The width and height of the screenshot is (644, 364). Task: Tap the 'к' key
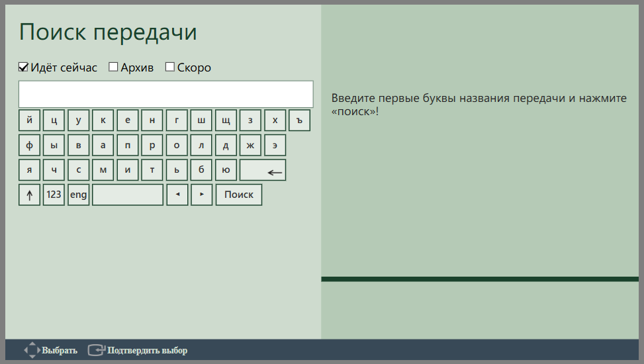(x=103, y=120)
